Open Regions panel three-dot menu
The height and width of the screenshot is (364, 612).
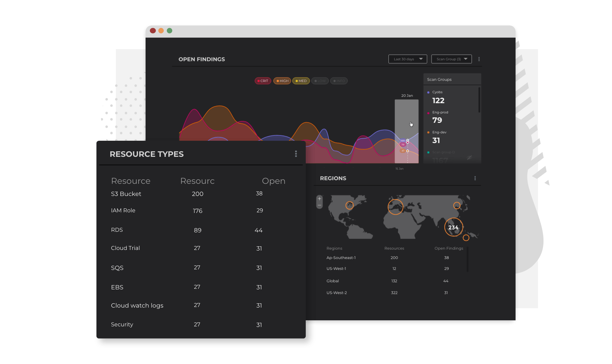475,178
